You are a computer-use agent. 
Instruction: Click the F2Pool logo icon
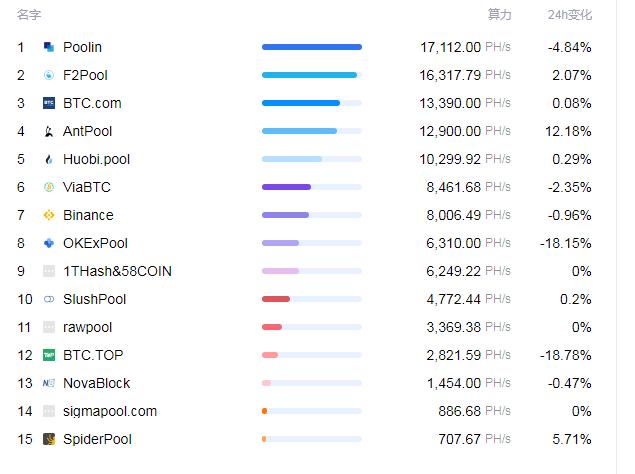[x=49, y=75]
